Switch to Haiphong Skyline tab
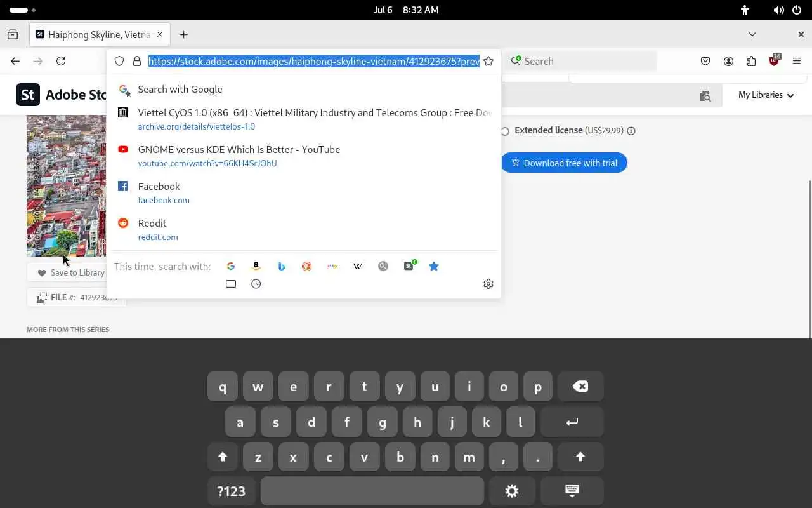 [100, 35]
